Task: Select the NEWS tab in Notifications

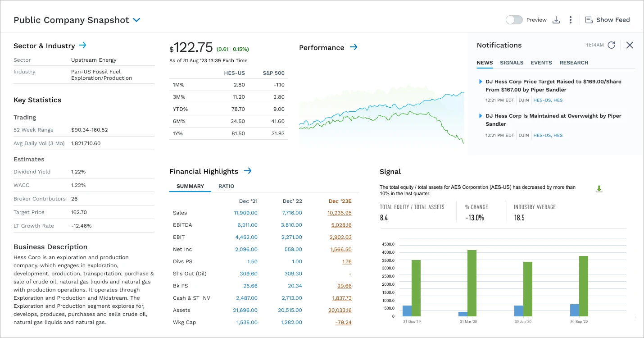Action: tap(485, 63)
